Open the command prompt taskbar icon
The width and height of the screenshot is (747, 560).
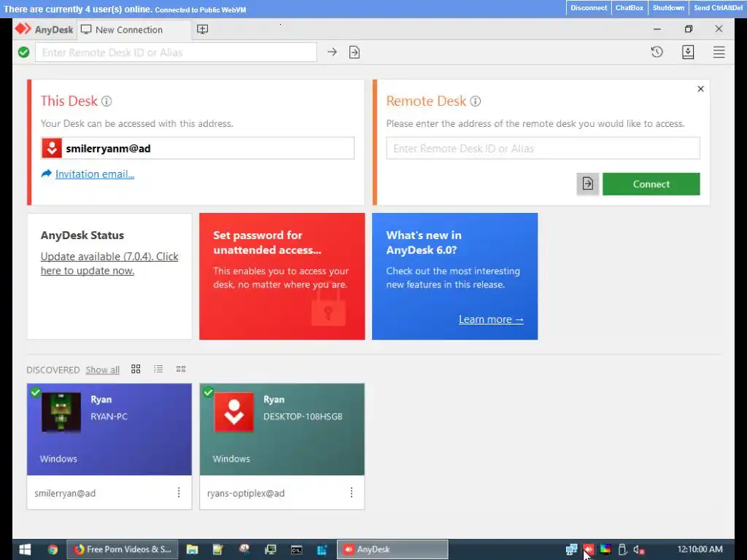296,550
